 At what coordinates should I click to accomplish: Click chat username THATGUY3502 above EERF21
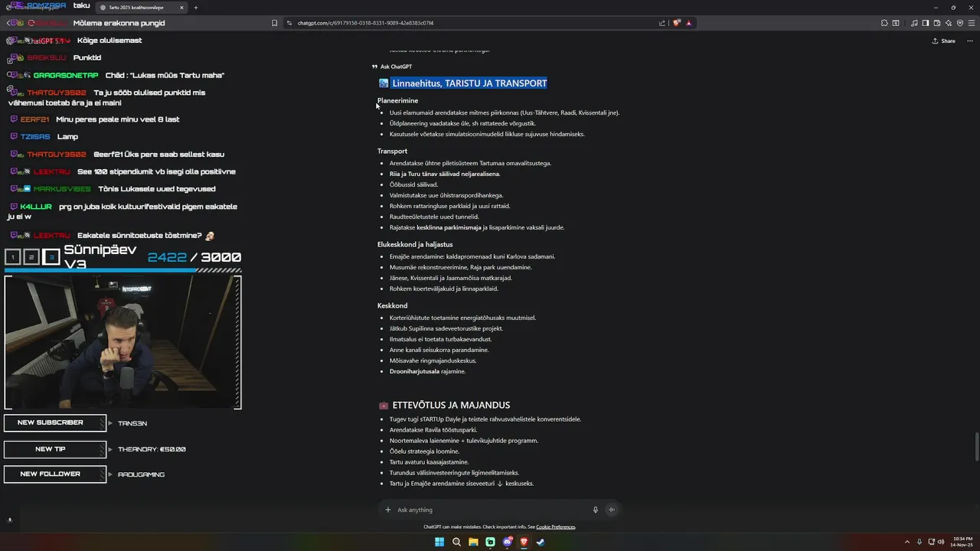point(57,93)
